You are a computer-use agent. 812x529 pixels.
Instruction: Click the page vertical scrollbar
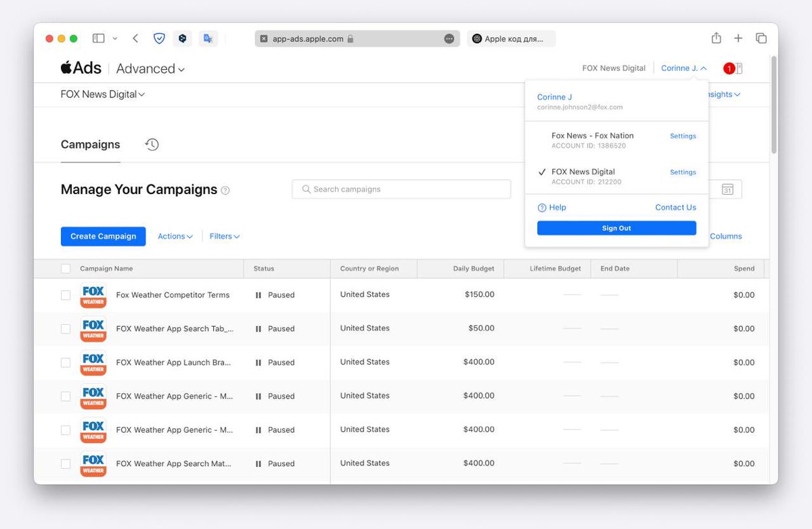(773, 105)
